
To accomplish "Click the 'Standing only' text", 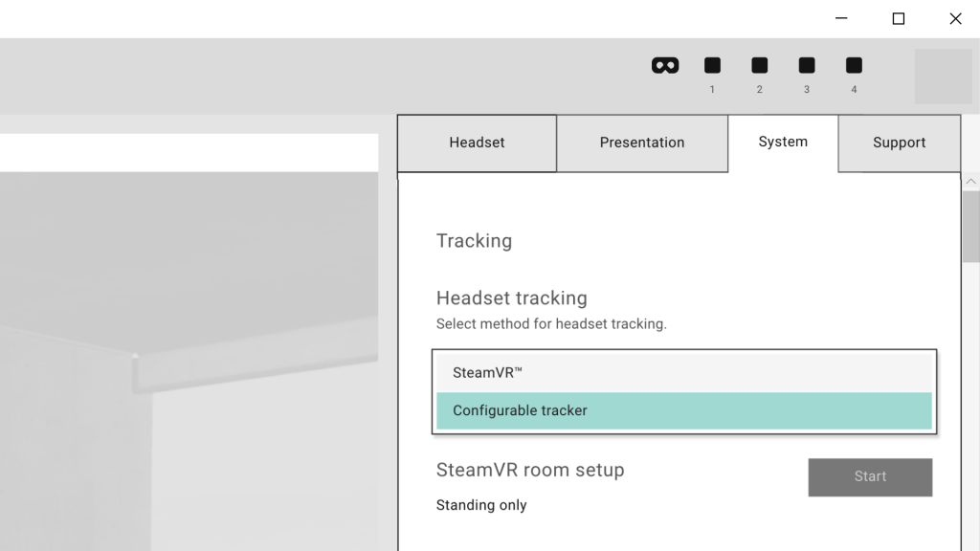I will click(x=481, y=505).
